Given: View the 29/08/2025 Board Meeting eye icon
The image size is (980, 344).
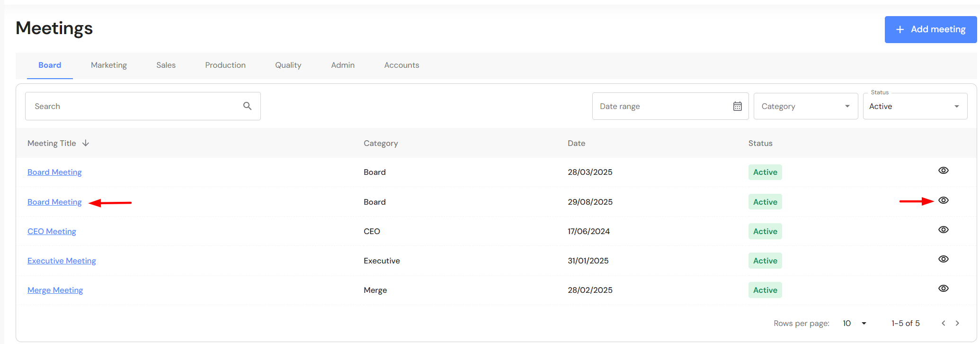Looking at the screenshot, I should [943, 200].
